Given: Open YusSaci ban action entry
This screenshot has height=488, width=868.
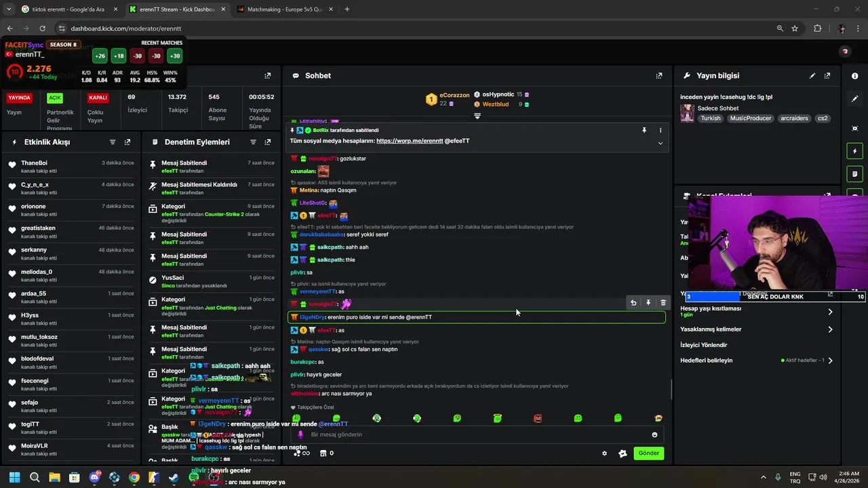Looking at the screenshot, I should tap(212, 281).
